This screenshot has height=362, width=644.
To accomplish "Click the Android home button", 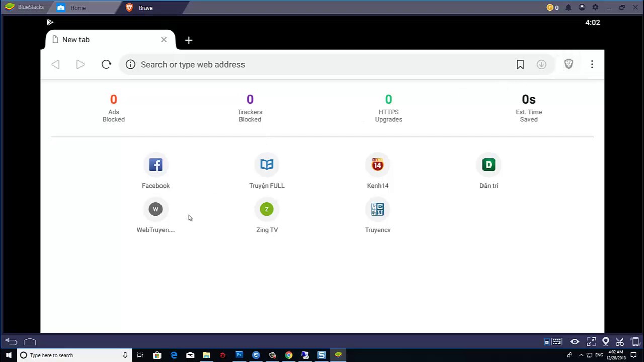I will pyautogui.click(x=30, y=342).
